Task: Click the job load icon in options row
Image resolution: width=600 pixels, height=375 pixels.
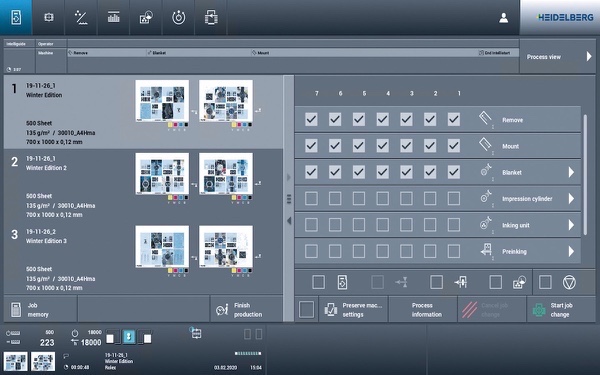Action: 342,282
